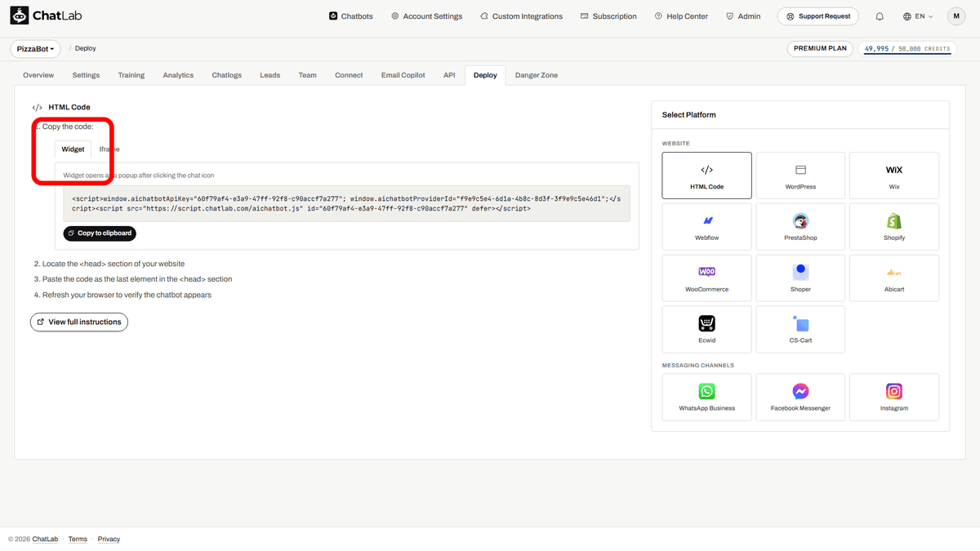Select the Abicart platform icon

tap(894, 273)
